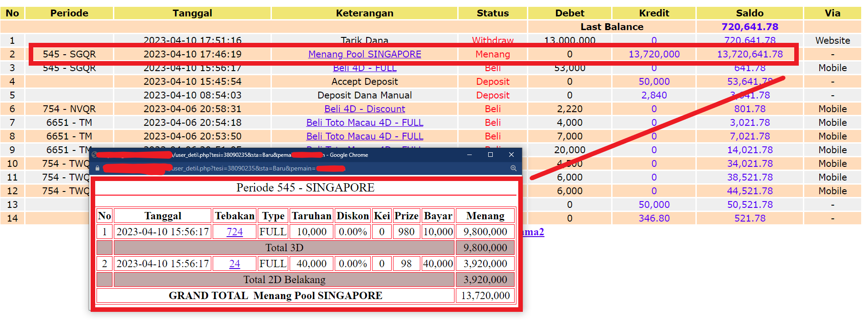Close the Google Chrome popup window
Viewport: 868px width, 336px height.
coord(511,155)
